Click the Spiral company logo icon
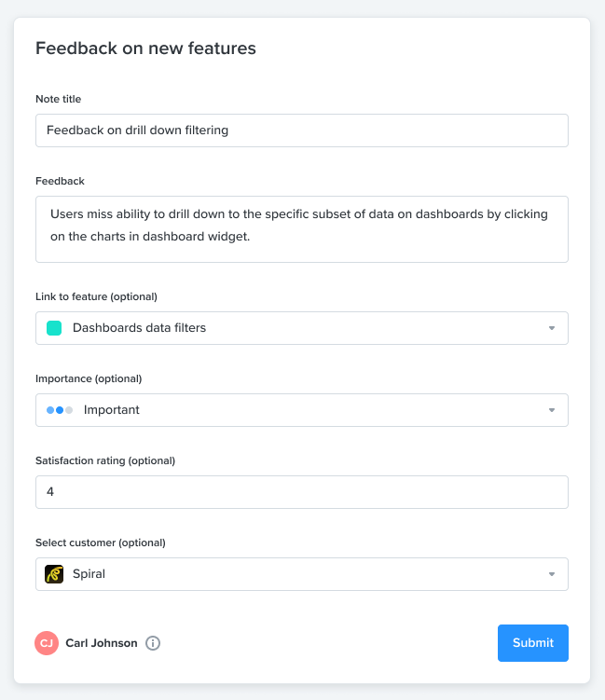The image size is (605, 700). click(54, 574)
